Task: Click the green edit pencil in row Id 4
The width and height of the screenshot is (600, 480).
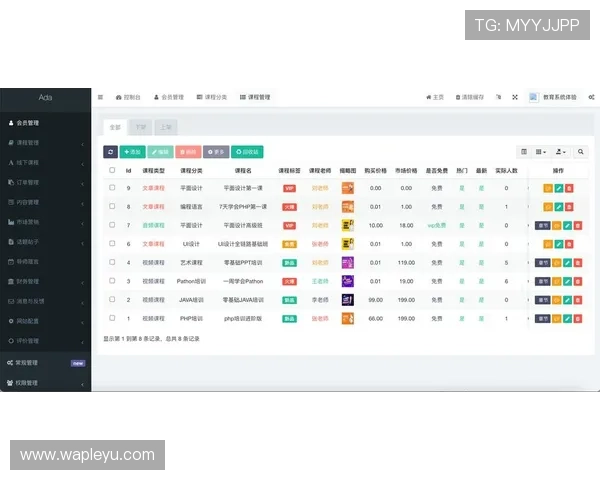Action: tap(567, 263)
